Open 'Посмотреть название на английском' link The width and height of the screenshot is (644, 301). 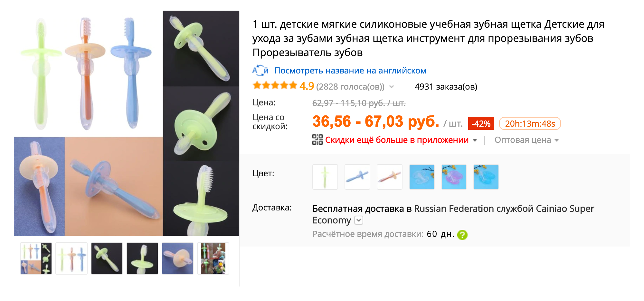[x=350, y=71]
